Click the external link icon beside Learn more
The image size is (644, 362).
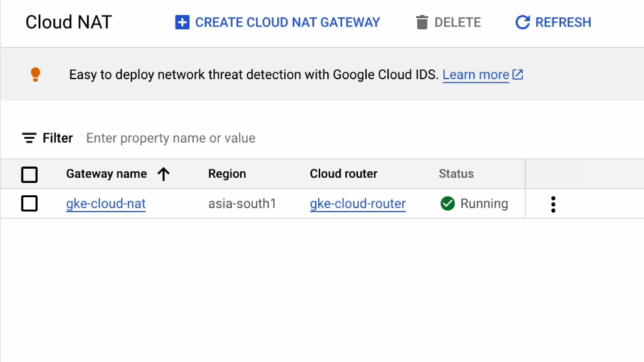pyautogui.click(x=518, y=75)
